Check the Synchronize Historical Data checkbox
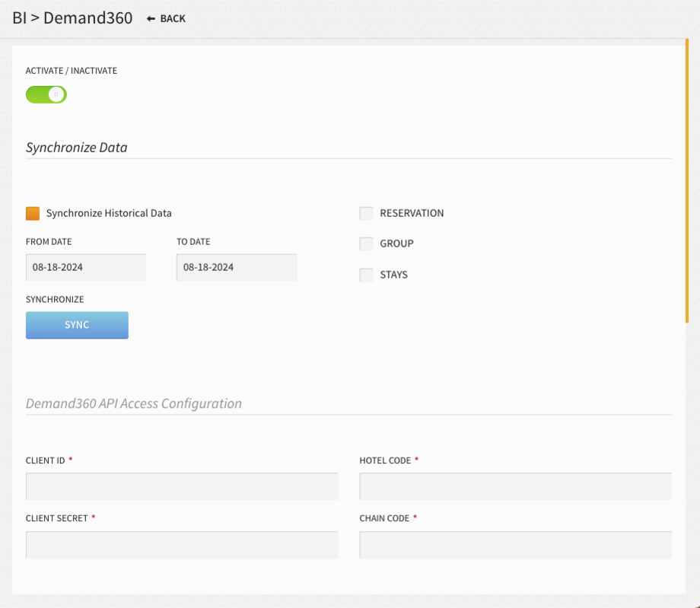This screenshot has height=608, width=700. (x=33, y=213)
